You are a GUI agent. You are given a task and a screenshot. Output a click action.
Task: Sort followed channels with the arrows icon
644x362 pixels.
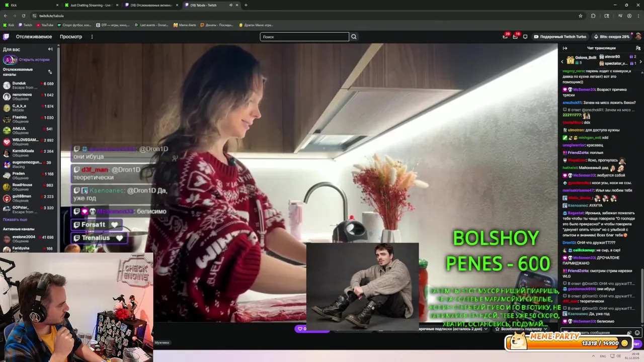coord(50,71)
